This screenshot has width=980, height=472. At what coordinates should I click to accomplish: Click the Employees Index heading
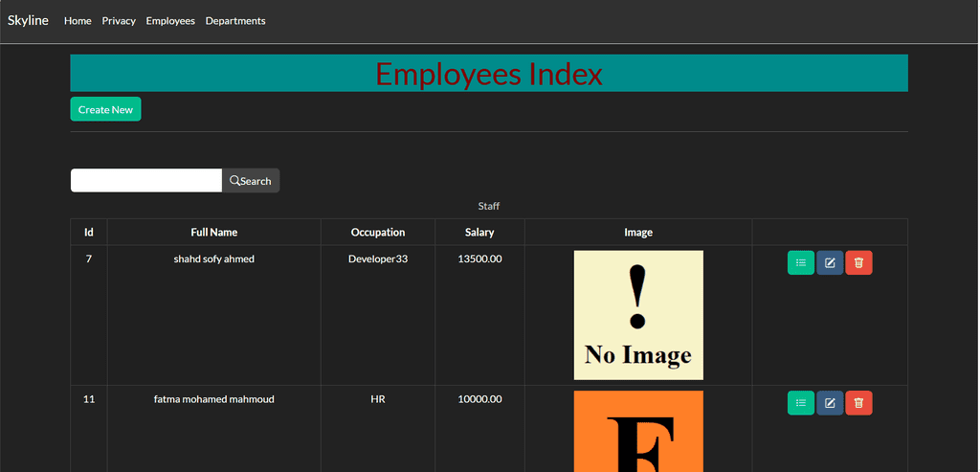tap(489, 74)
